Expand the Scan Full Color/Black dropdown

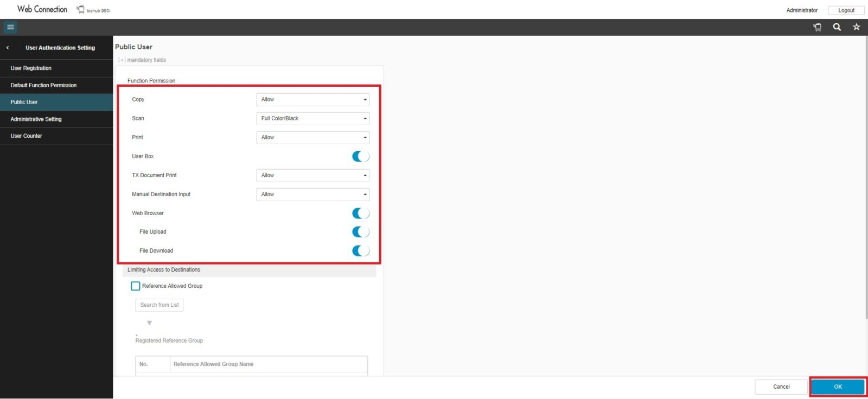pyautogui.click(x=312, y=118)
